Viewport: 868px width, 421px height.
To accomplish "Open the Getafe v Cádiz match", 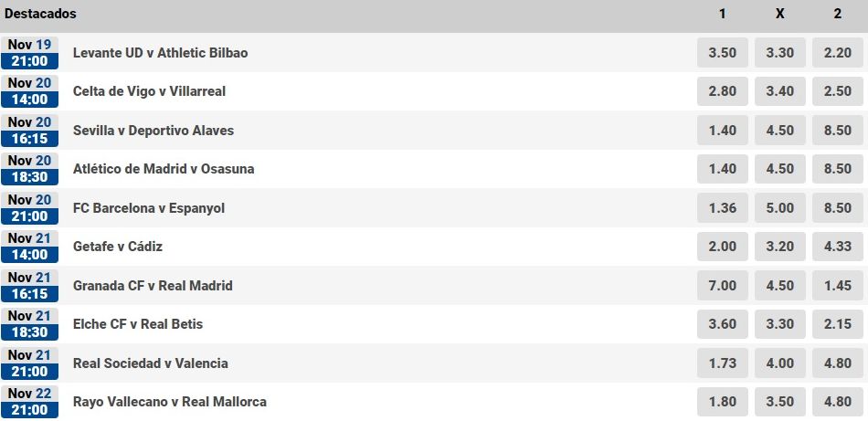I will pyautogui.click(x=118, y=247).
